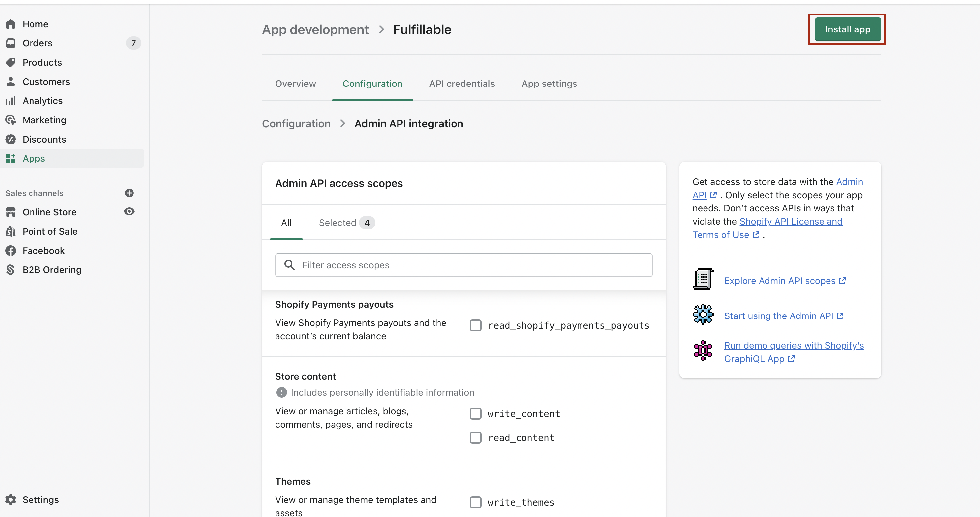Viewport: 980px width, 517px height.
Task: Go back to App development breadcrumb
Action: [x=315, y=29]
